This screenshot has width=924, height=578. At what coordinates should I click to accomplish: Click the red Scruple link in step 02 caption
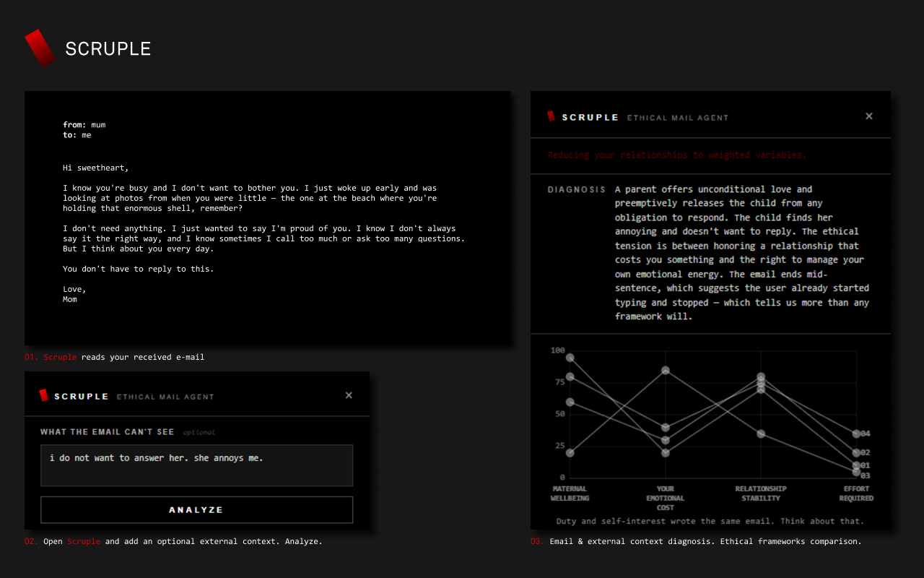tap(84, 541)
